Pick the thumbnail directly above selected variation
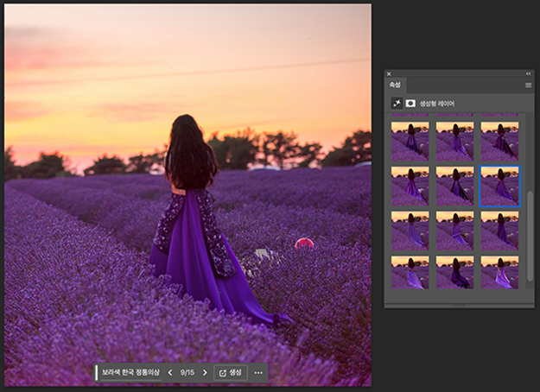This screenshot has height=392, width=540. pos(499,139)
